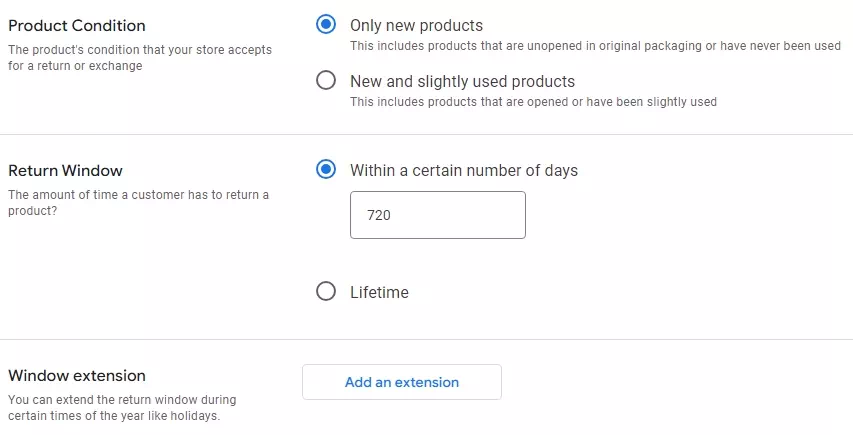Click the 'Return Window' section heading

coord(66,170)
